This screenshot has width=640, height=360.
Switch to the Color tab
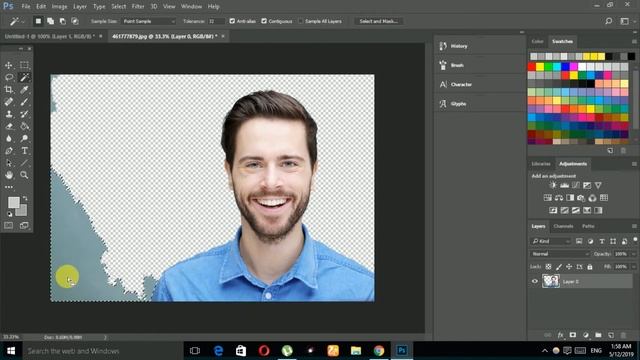(537, 42)
